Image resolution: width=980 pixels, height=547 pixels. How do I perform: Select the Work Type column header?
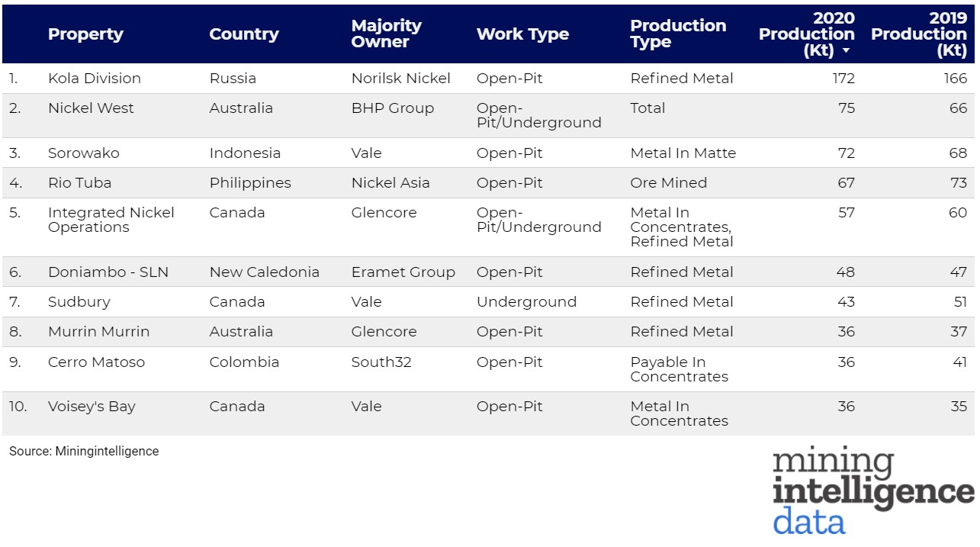coord(522,34)
